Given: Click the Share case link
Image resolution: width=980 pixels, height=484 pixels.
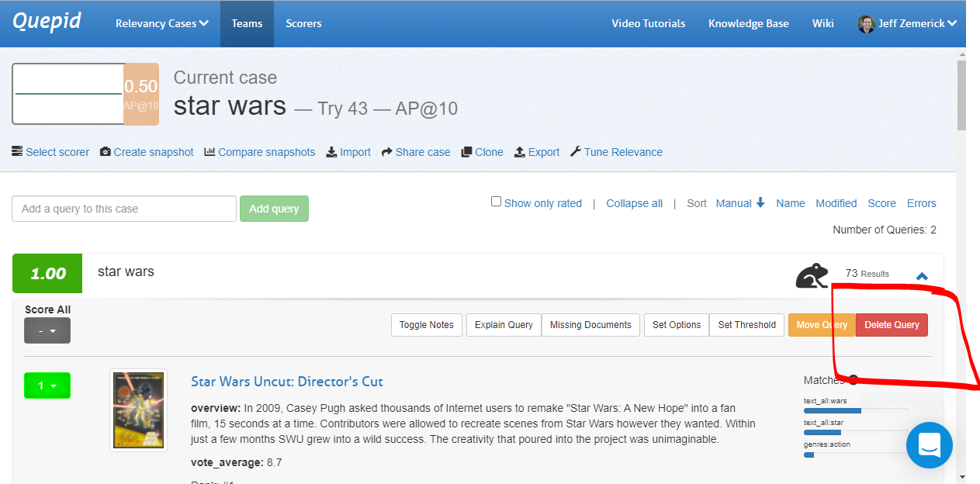Looking at the screenshot, I should click(x=423, y=152).
